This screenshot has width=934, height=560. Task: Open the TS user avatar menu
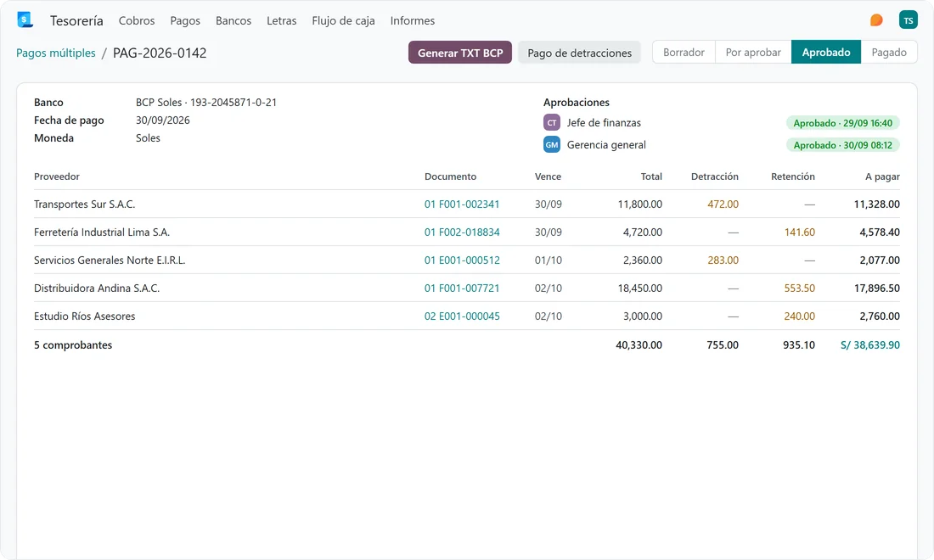(908, 20)
